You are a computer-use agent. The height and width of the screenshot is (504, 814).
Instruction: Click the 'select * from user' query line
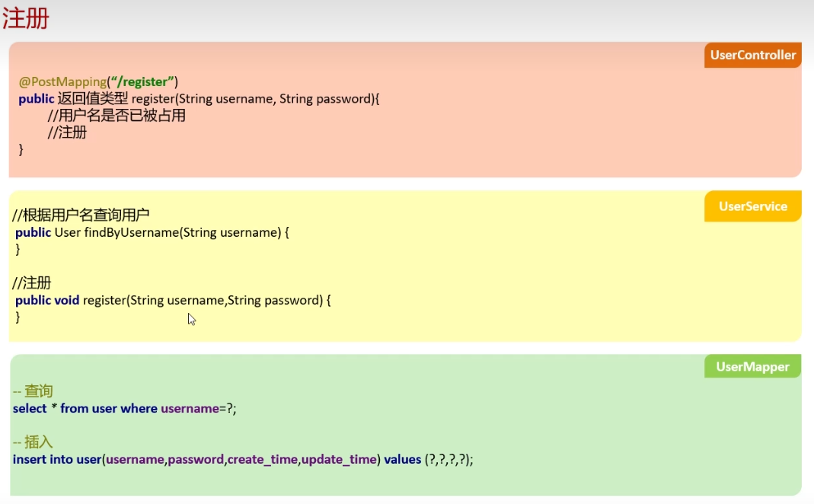point(125,409)
